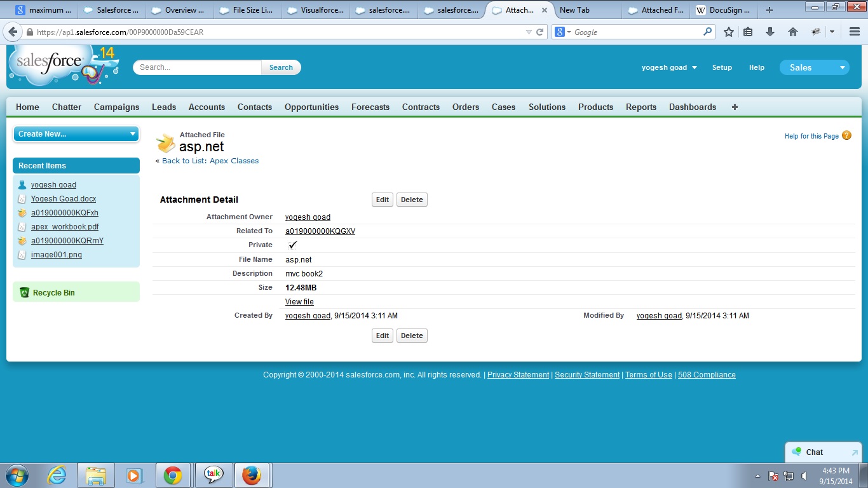Screen dimensions: 868x488
Task: Open the taskbar clock showing 4:43 PM
Action: 836,476
